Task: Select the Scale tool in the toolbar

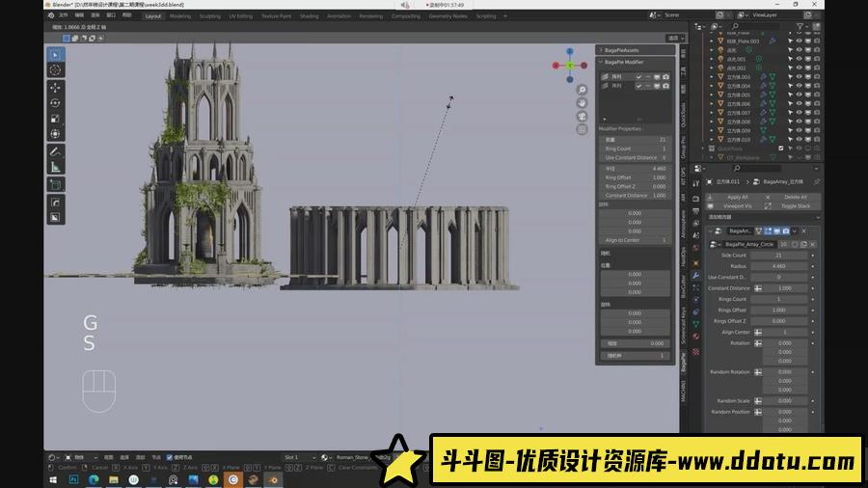Action: click(x=55, y=119)
